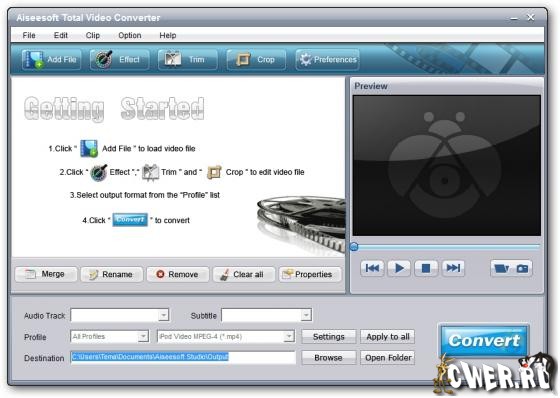560x398 pixels.
Task: Click the Browse button for destination
Action: (x=329, y=358)
